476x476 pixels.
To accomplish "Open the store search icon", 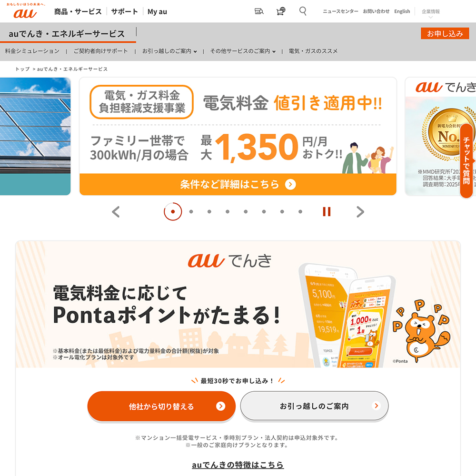I will pyautogui.click(x=259, y=11).
